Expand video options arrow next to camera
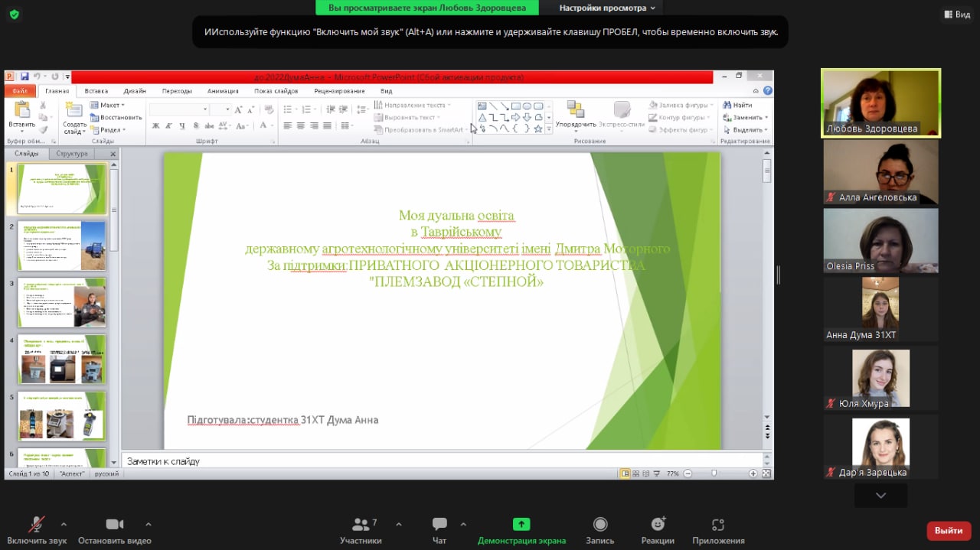980x550 pixels. (x=149, y=525)
